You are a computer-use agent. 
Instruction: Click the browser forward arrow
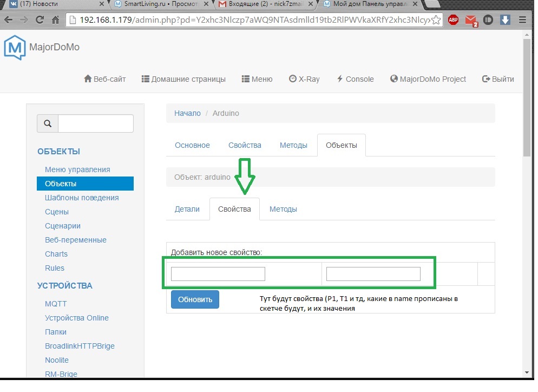pos(24,20)
